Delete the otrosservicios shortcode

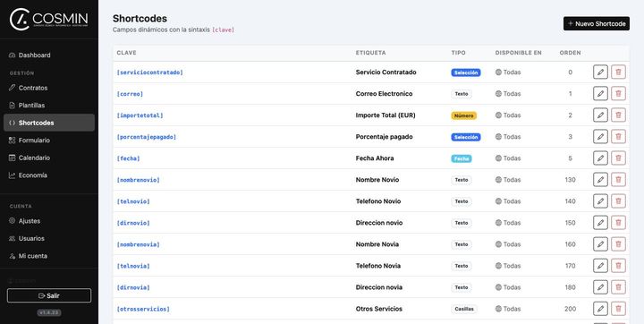(x=618, y=309)
